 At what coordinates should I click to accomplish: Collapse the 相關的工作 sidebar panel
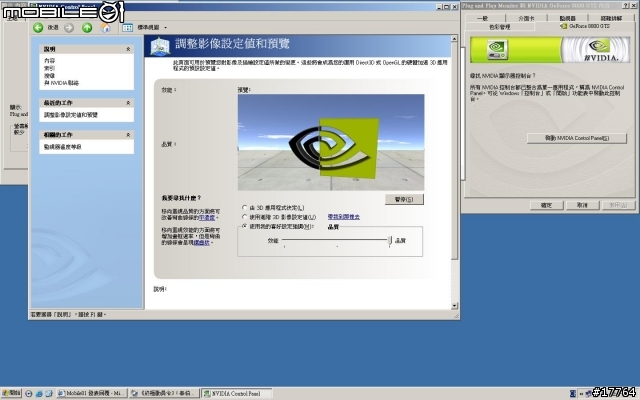128,135
